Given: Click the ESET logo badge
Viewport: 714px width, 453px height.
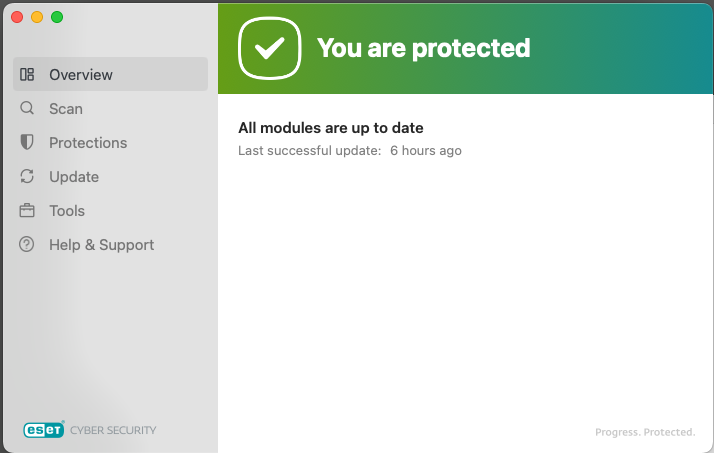Looking at the screenshot, I should (44, 430).
